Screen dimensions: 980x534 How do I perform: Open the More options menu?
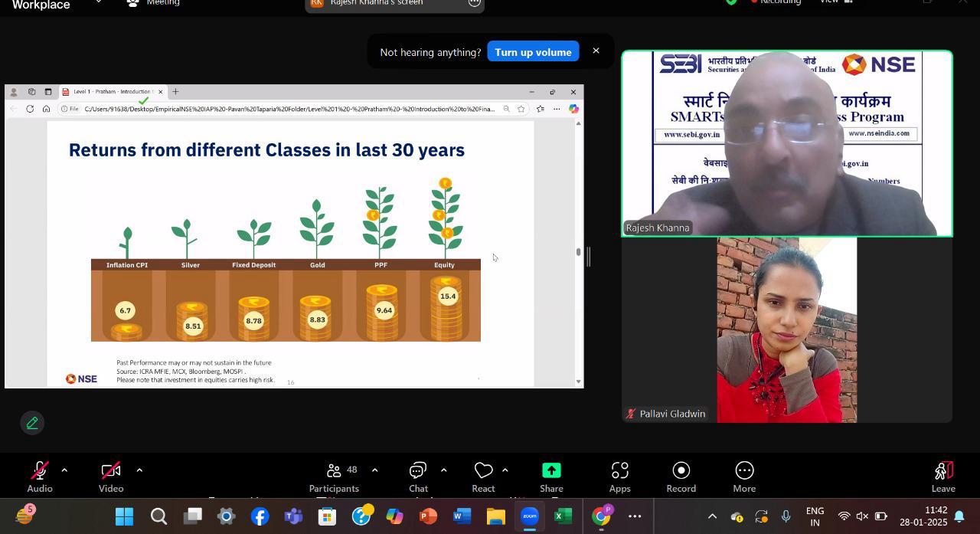[x=744, y=477]
